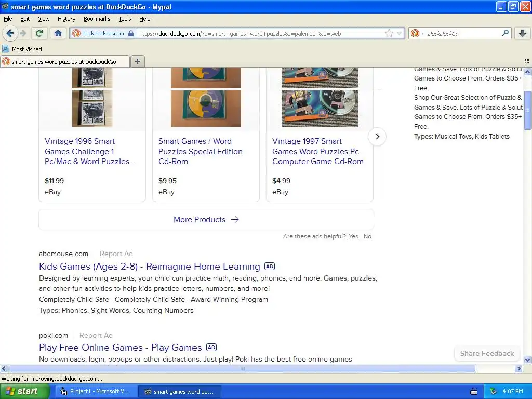
Task: Open the Windows Start menu
Action: coord(24,392)
